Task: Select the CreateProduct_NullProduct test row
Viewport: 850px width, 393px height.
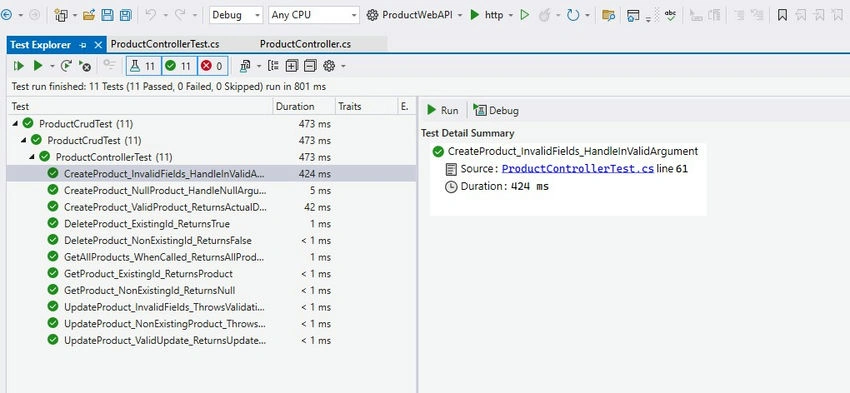Action: coord(212,190)
